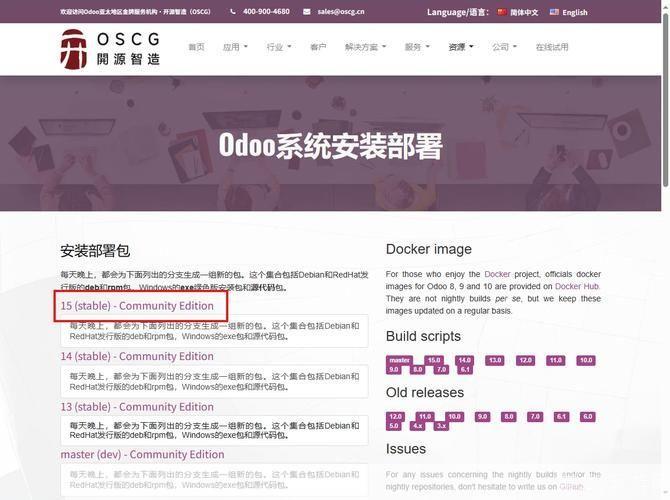Select 14.0 badge under Build scripts
Image resolution: width=670 pixels, height=500 pixels.
tap(464, 360)
